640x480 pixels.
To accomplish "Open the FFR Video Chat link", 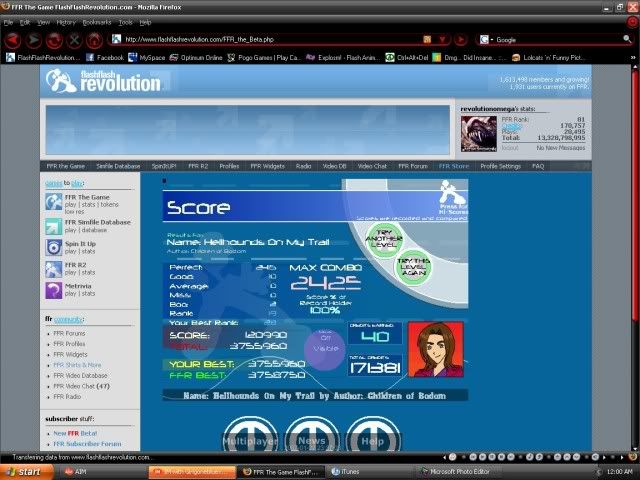I will [80, 385].
